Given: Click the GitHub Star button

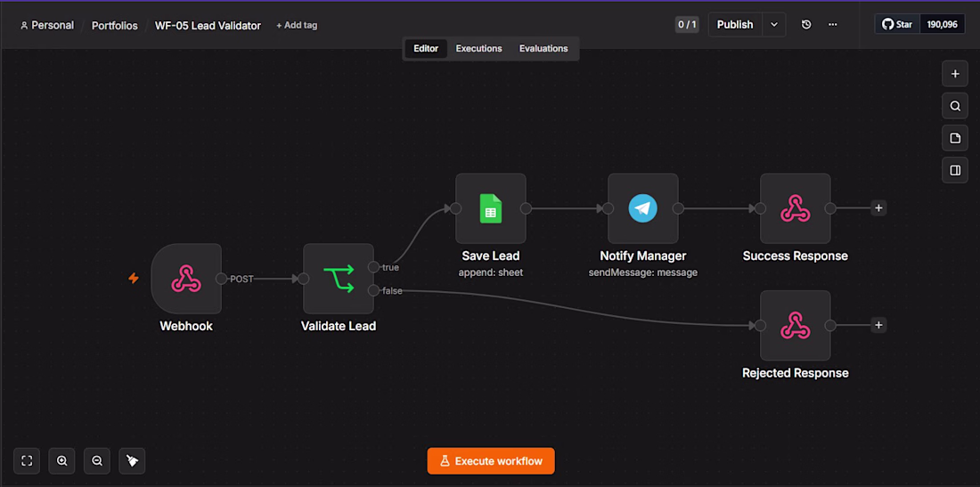Looking at the screenshot, I should coord(897,25).
